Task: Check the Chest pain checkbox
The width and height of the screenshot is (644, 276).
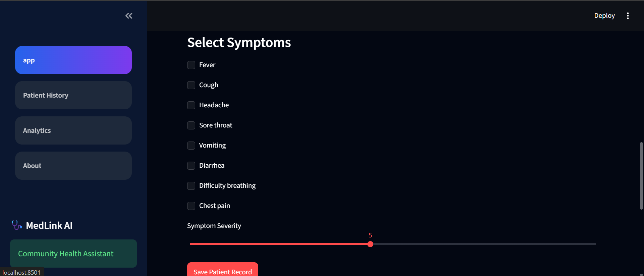Action: [x=191, y=206]
